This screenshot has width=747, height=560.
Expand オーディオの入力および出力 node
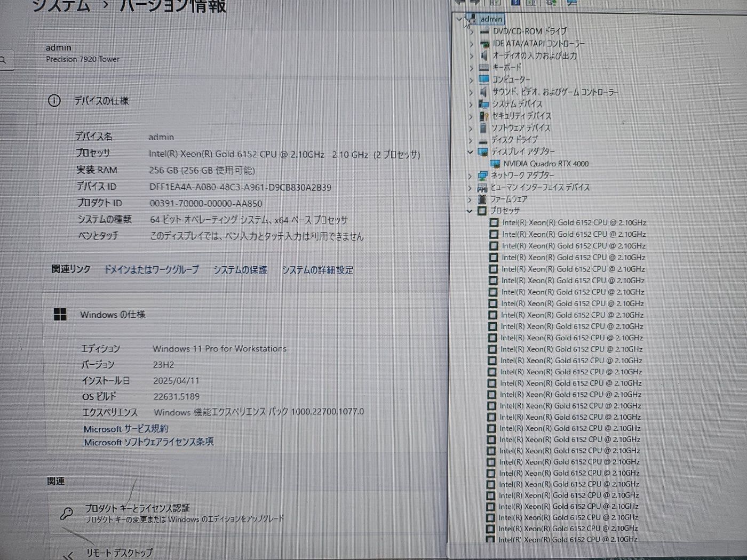471,56
